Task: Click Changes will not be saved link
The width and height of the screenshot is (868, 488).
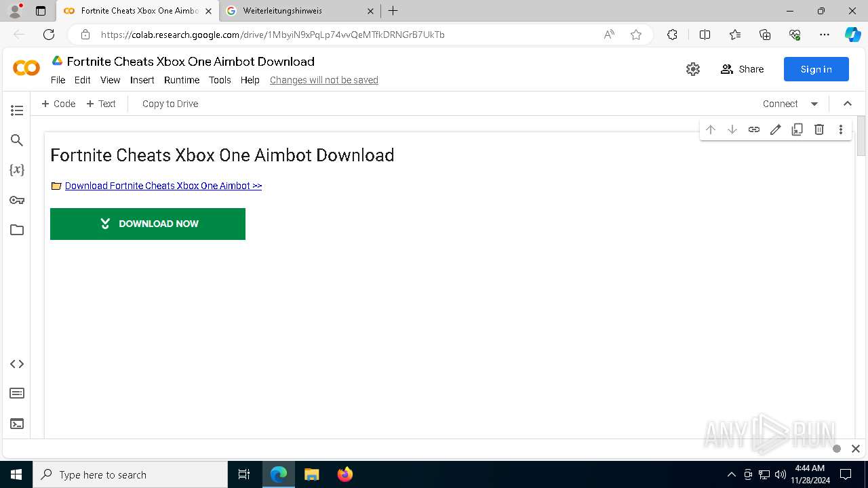Action: click(324, 80)
